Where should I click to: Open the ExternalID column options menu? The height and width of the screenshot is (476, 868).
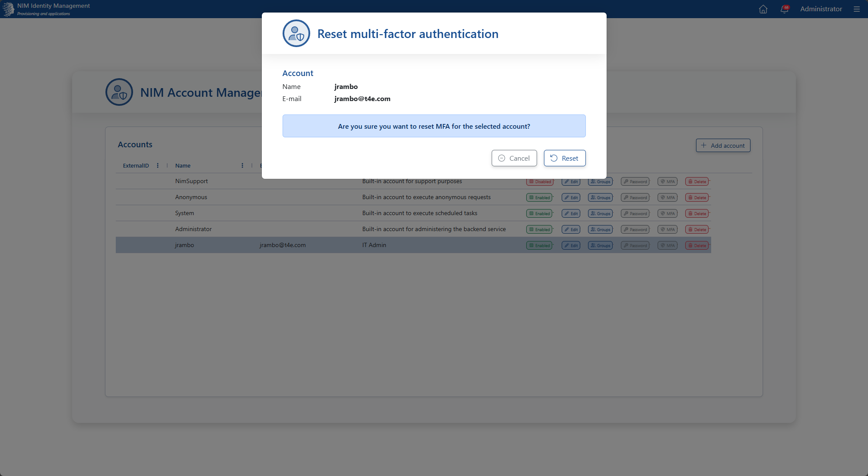point(158,165)
